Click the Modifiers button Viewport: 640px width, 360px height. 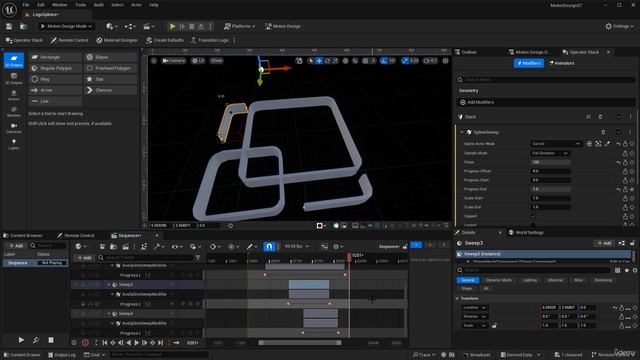pos(529,63)
